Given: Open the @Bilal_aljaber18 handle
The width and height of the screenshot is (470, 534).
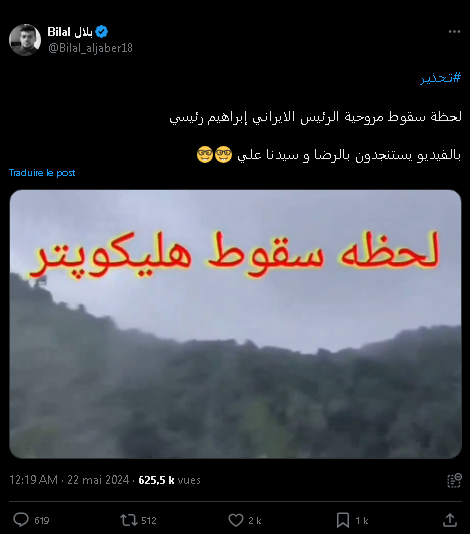Looking at the screenshot, I should [x=90, y=48].
